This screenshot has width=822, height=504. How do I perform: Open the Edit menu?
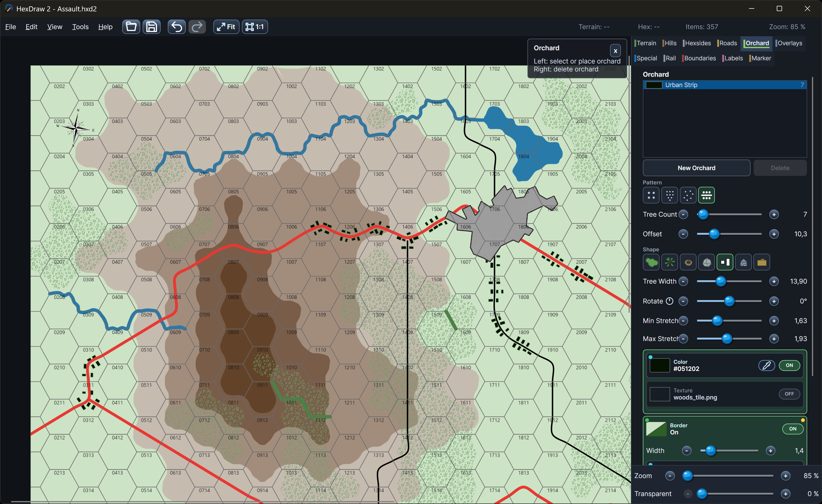tap(31, 27)
